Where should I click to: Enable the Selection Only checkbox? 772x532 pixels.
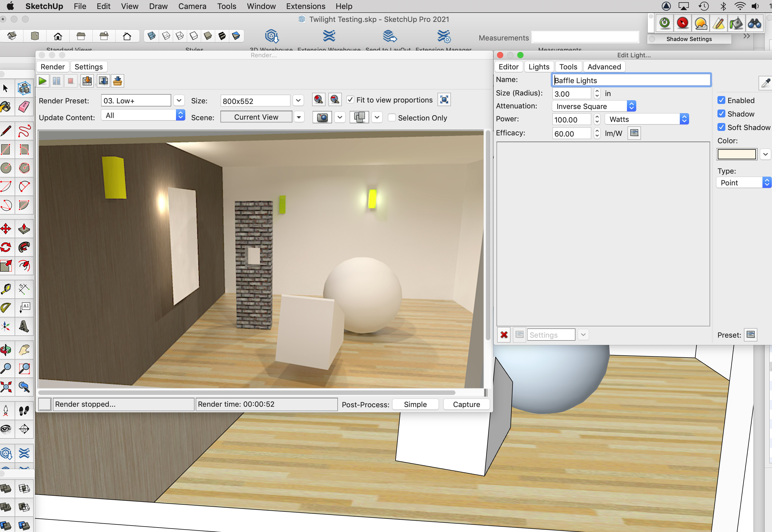coord(392,118)
